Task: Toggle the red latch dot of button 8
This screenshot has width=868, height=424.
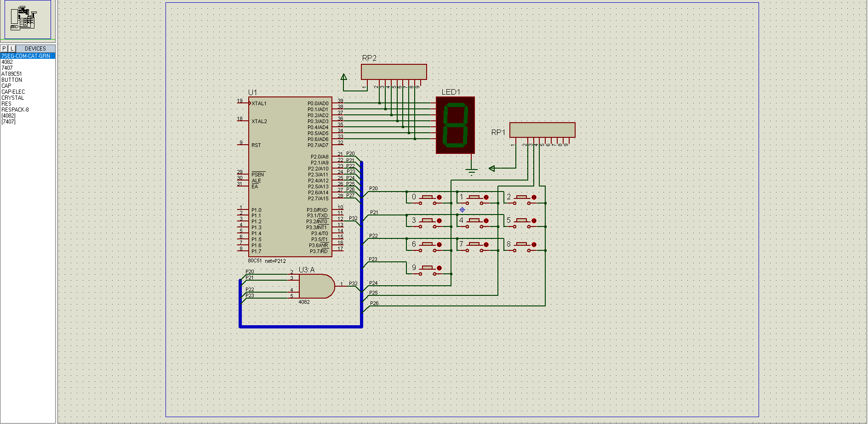Action: click(534, 244)
